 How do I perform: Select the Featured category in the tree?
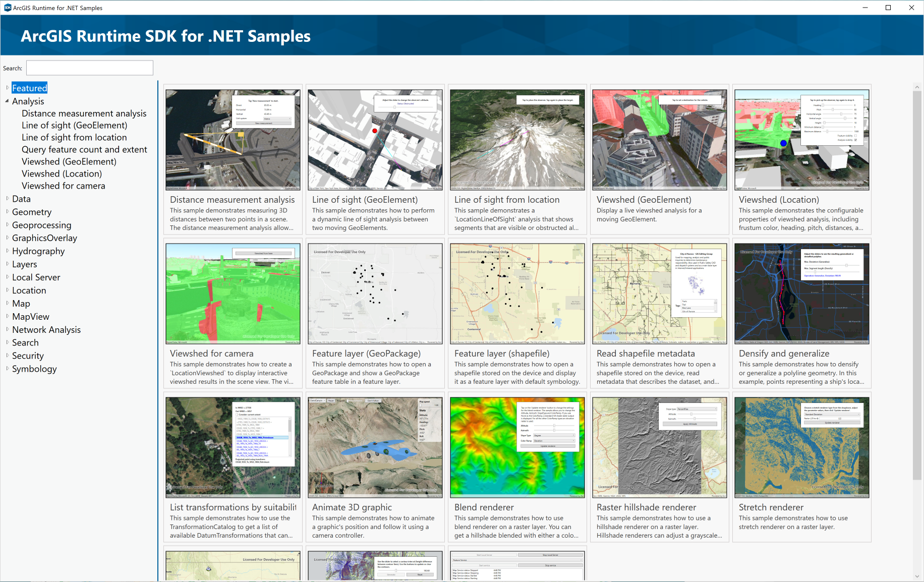(30, 88)
